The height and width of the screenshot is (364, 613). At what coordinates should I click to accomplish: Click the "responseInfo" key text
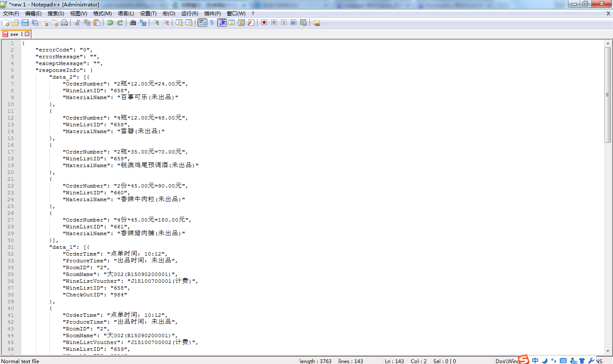(x=61, y=70)
